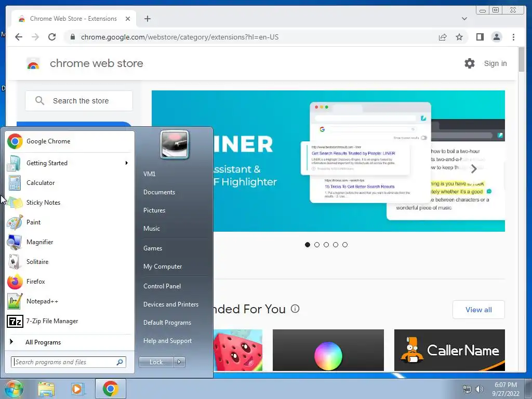Open My Computer in Start menu

(x=163, y=267)
